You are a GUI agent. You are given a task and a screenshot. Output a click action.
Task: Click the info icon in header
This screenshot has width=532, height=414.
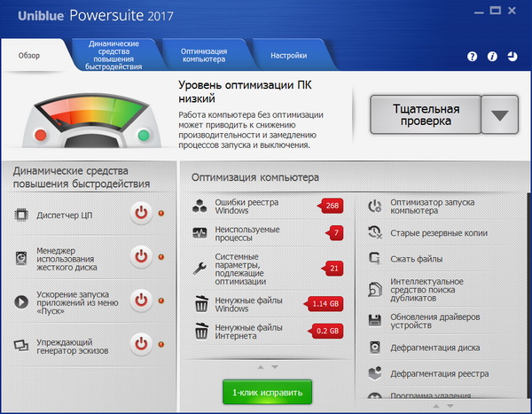[x=492, y=57]
